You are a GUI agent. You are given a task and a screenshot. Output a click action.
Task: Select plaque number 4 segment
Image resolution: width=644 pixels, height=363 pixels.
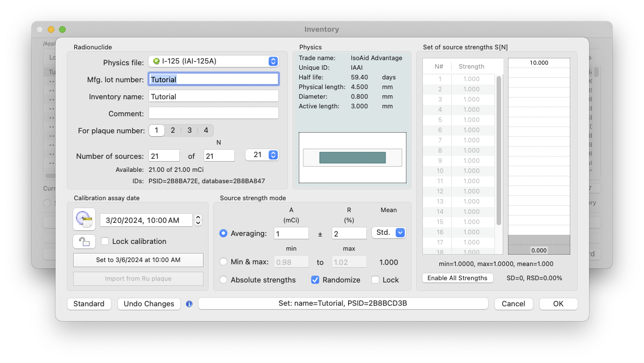coord(206,130)
